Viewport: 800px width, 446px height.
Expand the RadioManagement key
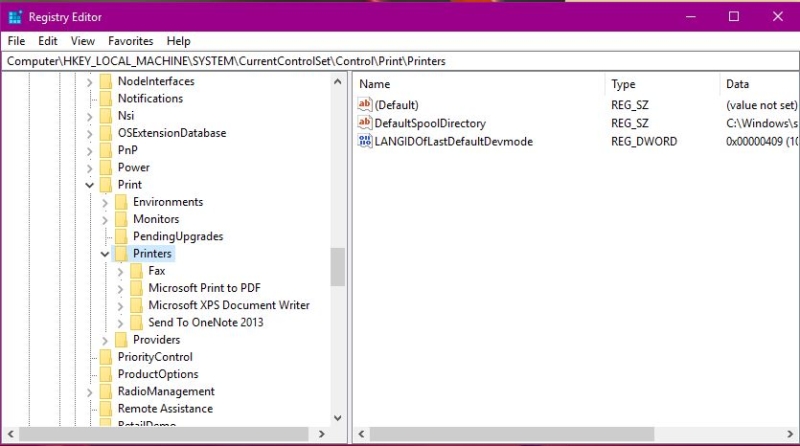(90, 392)
